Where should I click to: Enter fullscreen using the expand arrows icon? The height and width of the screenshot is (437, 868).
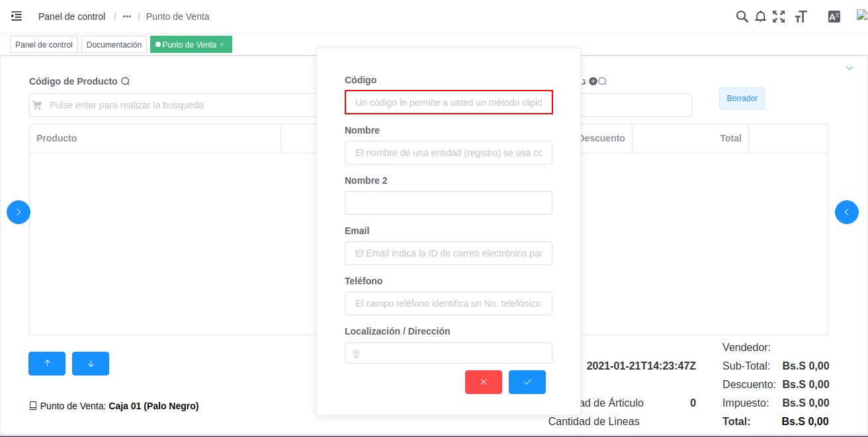pos(779,16)
